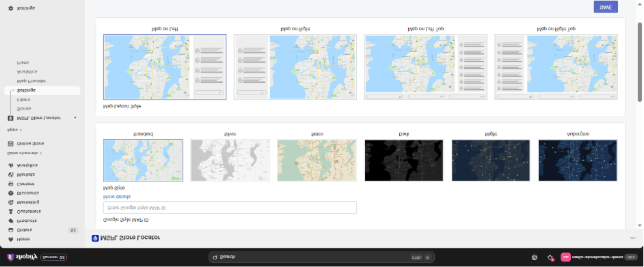Open the Sidekick assistant icon in the top bar
This screenshot has width=644, height=267.
535,257
